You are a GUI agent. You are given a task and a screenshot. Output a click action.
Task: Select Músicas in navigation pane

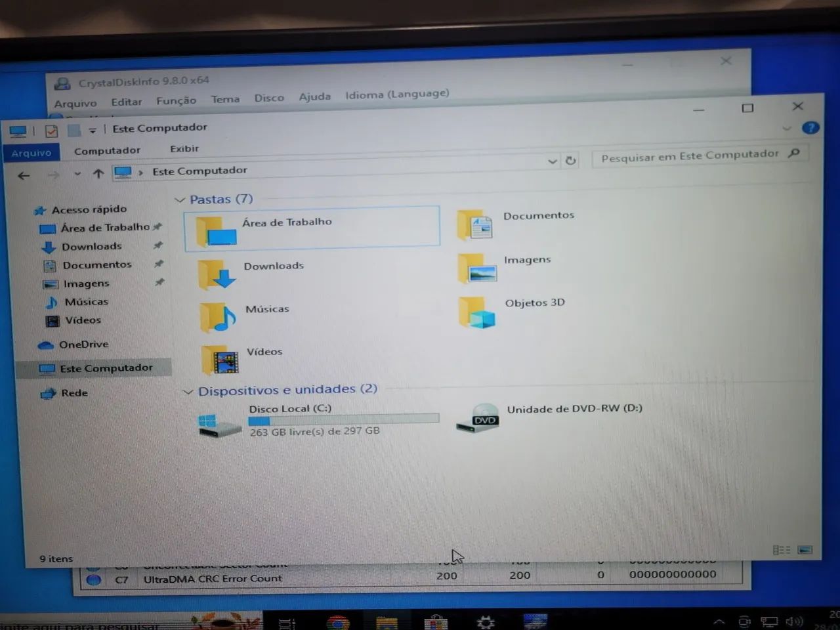pos(86,302)
